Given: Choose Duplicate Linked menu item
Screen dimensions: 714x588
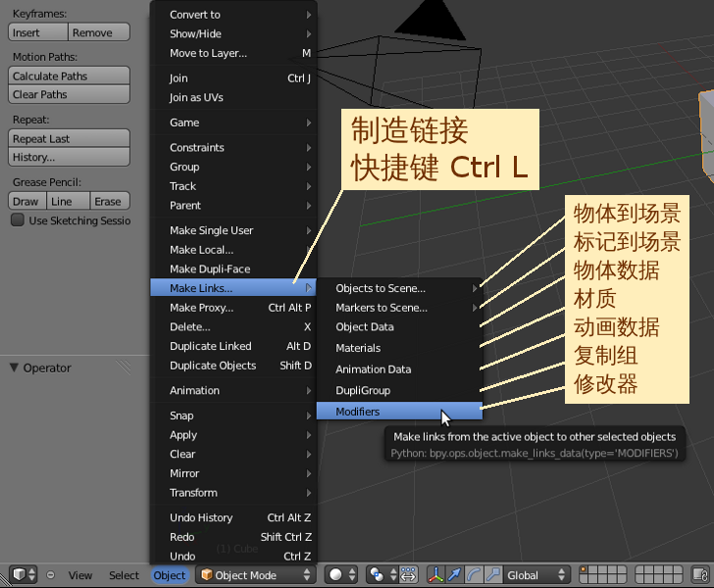Looking at the screenshot, I should click(233, 346).
